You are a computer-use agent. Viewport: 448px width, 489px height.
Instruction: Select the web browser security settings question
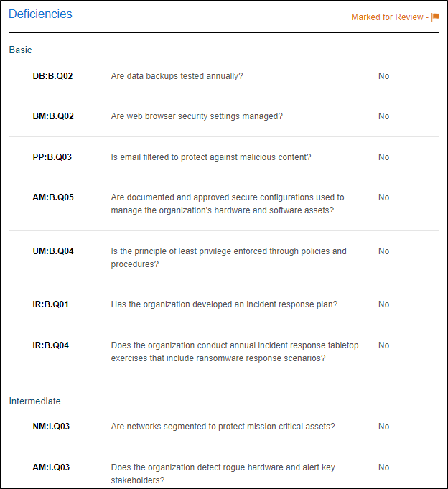[x=197, y=116]
